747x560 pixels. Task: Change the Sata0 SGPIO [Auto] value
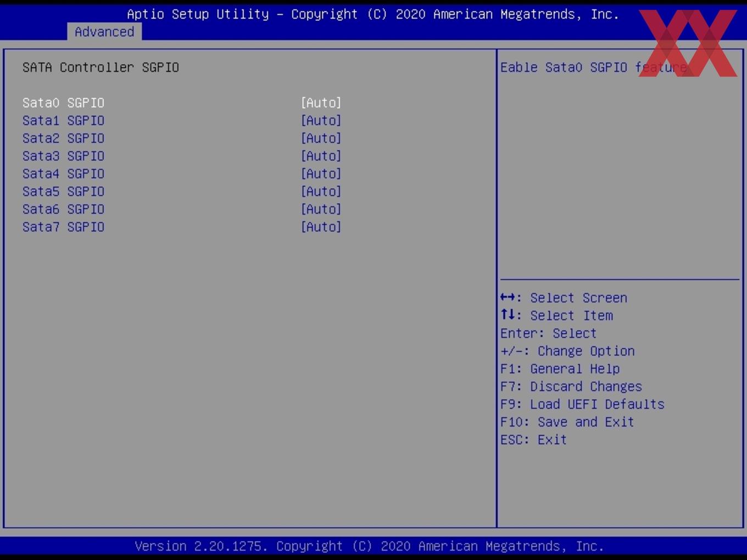[x=321, y=103]
